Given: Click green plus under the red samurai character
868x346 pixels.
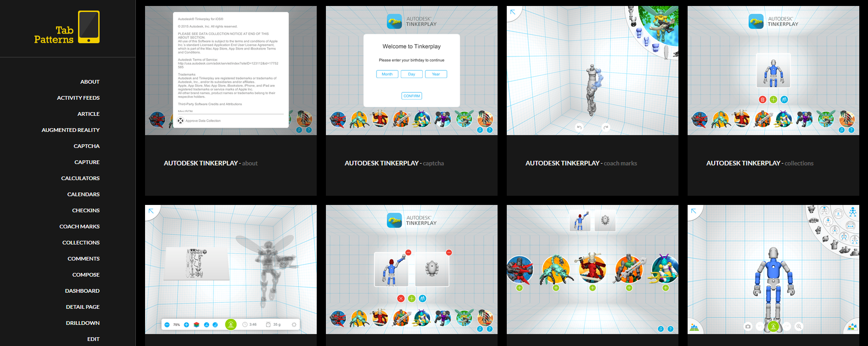Looking at the screenshot, I should click(x=593, y=288).
